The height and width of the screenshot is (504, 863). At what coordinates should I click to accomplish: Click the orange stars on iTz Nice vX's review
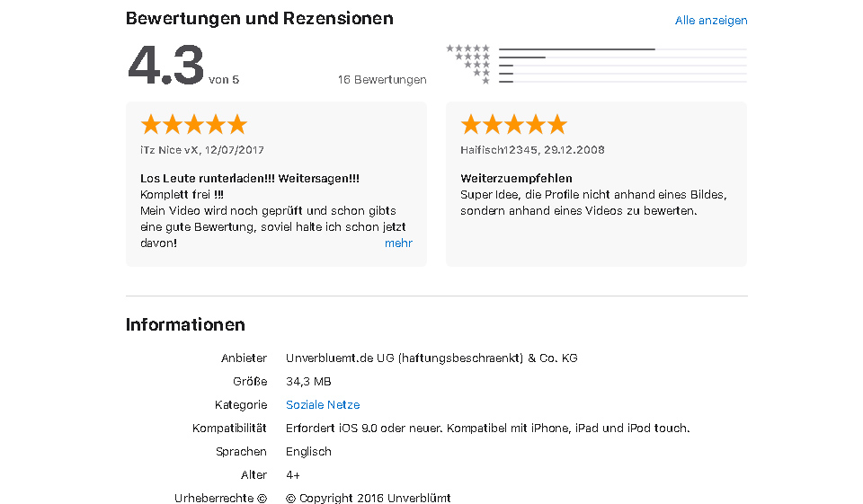point(193,124)
